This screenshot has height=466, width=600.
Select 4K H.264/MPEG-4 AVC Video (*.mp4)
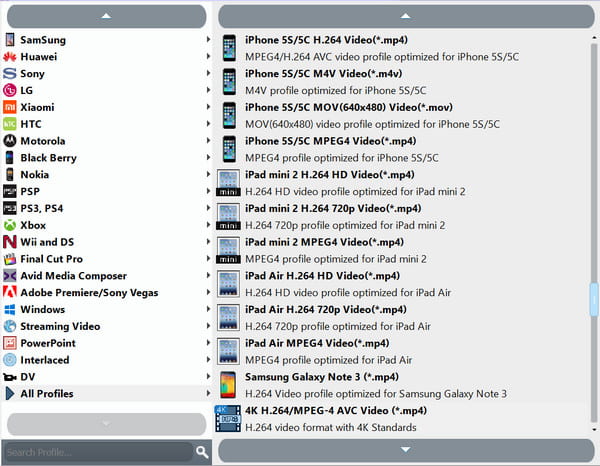pos(403,419)
